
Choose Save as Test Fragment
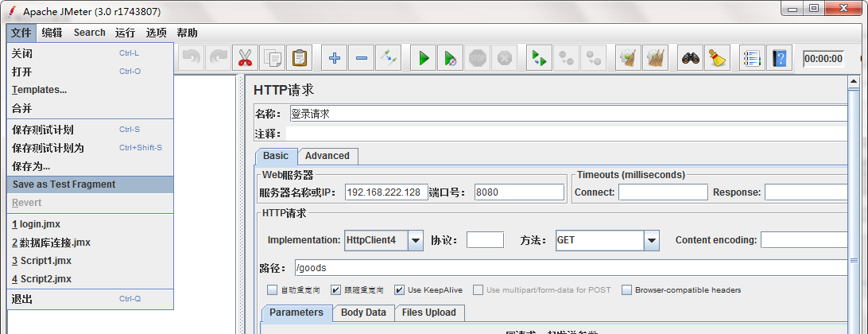(x=91, y=184)
